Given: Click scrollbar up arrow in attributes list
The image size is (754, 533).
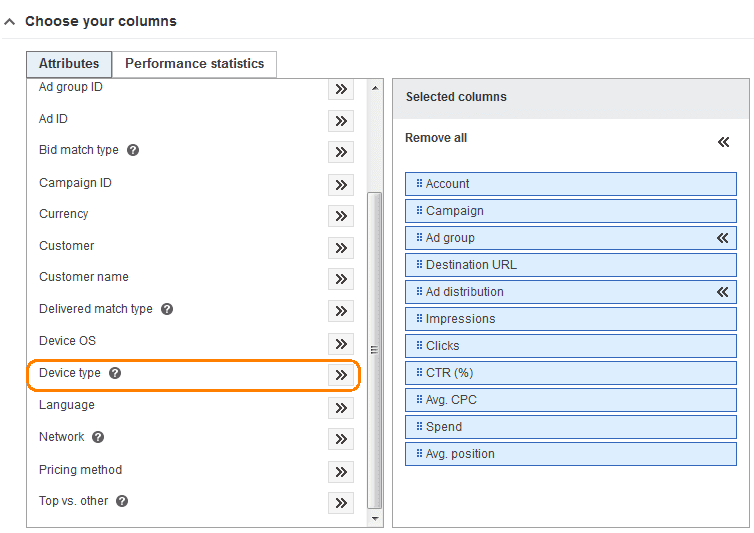Looking at the screenshot, I should [375, 88].
